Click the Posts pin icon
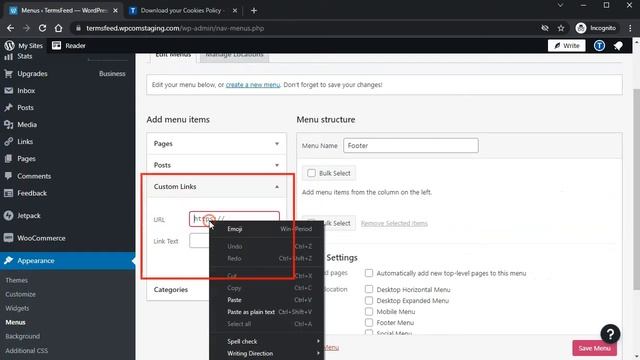The width and height of the screenshot is (640, 360). pyautogui.click(x=8, y=108)
